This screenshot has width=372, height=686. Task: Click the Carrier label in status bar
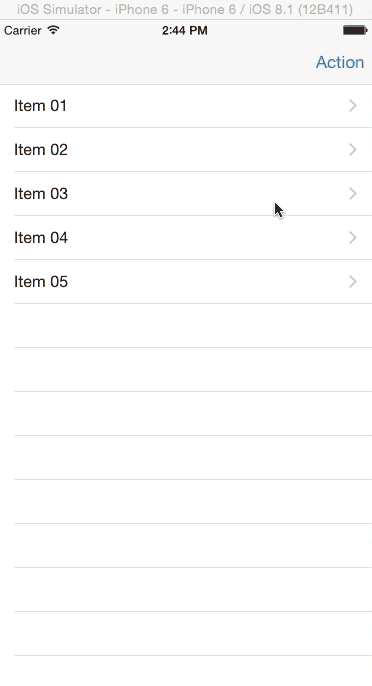tap(23, 30)
